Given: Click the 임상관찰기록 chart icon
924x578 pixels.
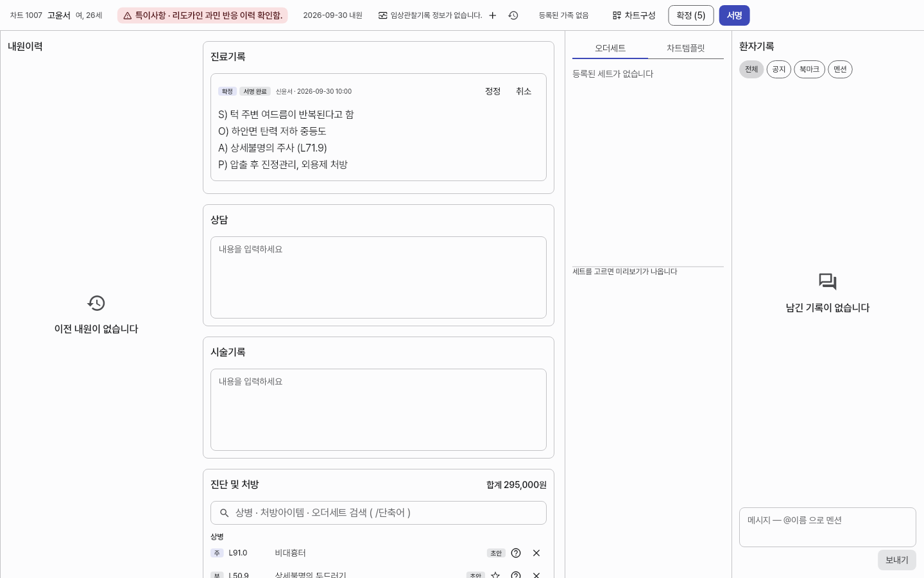Looking at the screenshot, I should (x=383, y=15).
